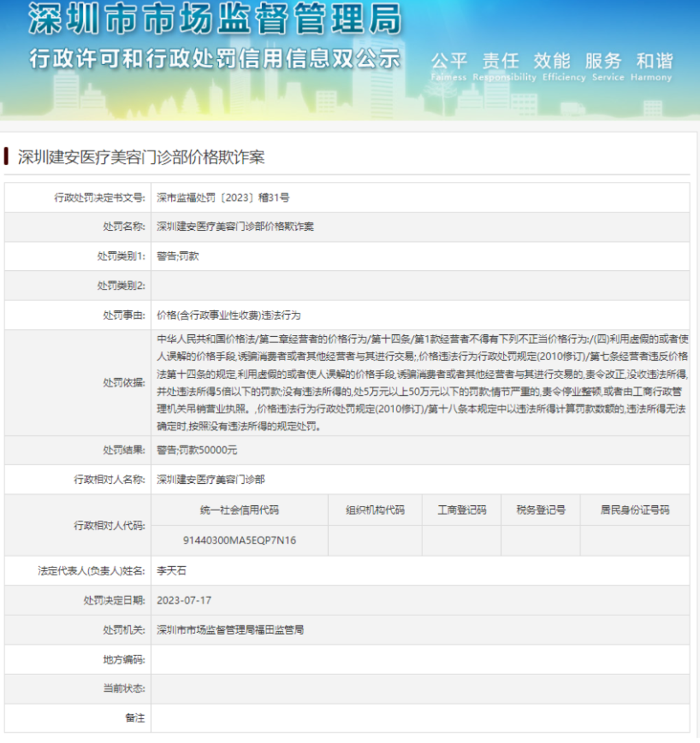This screenshot has width=700, height=743.
Task: Click the label 处罚机关
Action: 124,630
